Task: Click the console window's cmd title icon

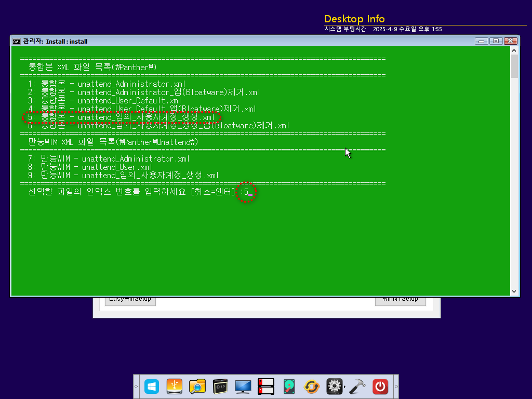Action: [x=16, y=42]
